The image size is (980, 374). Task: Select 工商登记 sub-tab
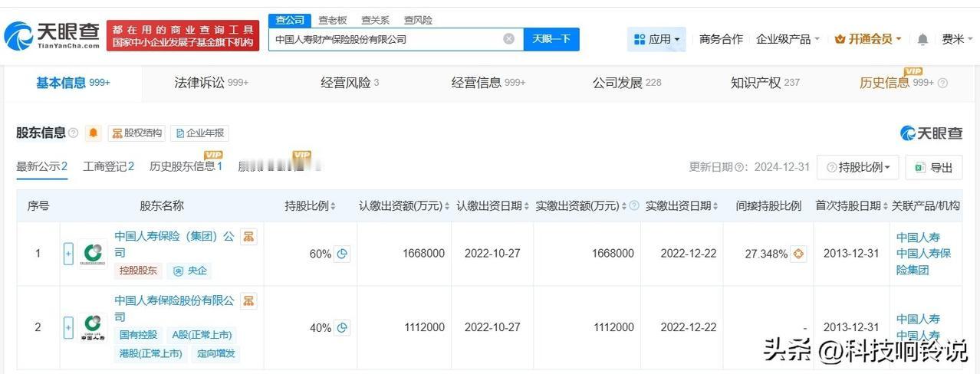click(109, 166)
